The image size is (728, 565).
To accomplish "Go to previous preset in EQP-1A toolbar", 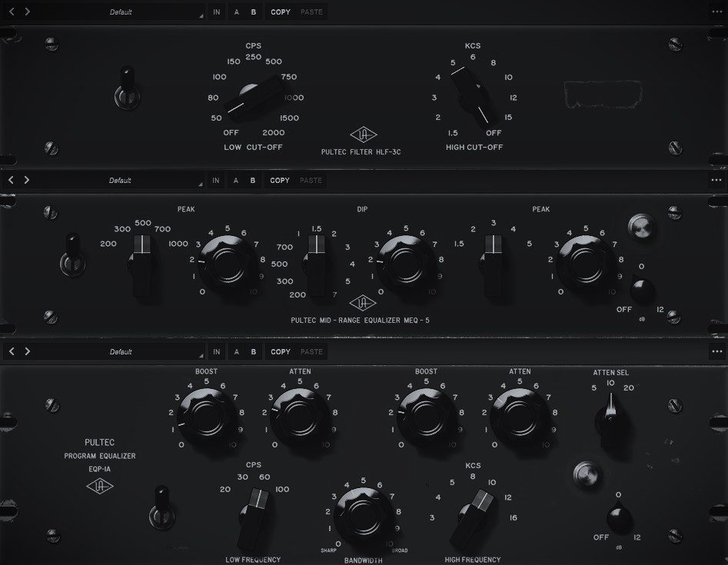I will tap(12, 351).
